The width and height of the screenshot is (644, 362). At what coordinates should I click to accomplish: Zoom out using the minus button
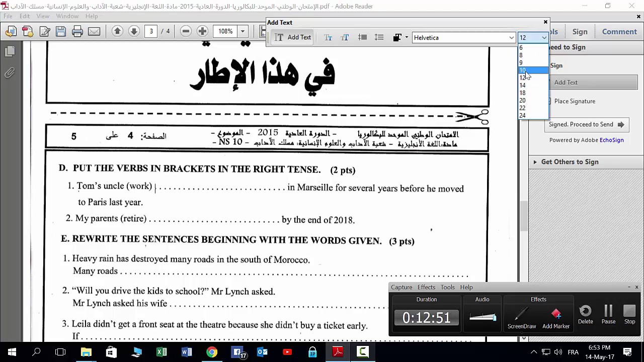click(x=186, y=31)
